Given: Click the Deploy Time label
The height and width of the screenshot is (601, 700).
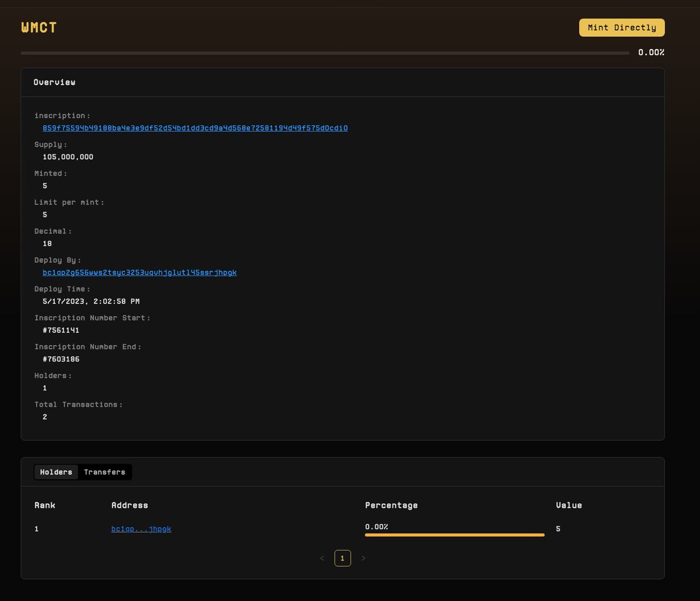Looking at the screenshot, I should click(62, 289).
